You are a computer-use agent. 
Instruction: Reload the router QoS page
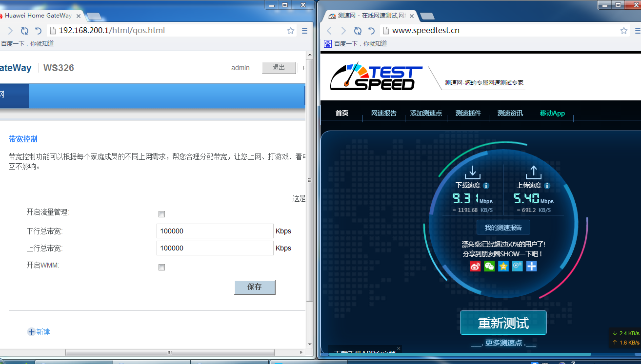point(24,30)
